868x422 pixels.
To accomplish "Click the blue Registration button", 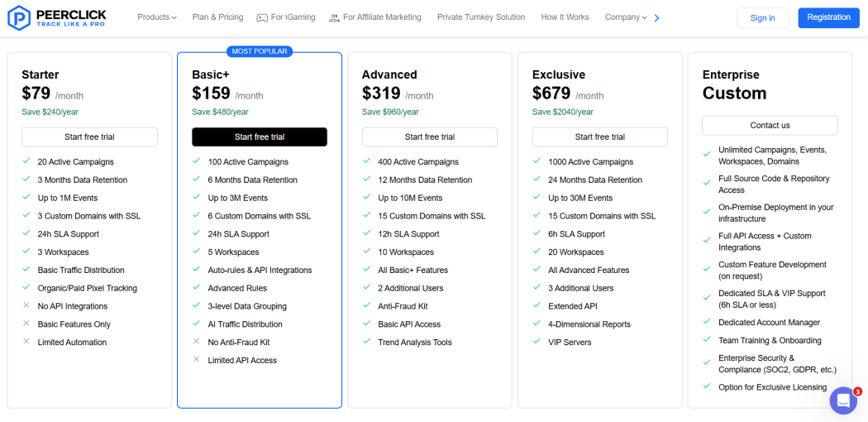I will click(828, 17).
